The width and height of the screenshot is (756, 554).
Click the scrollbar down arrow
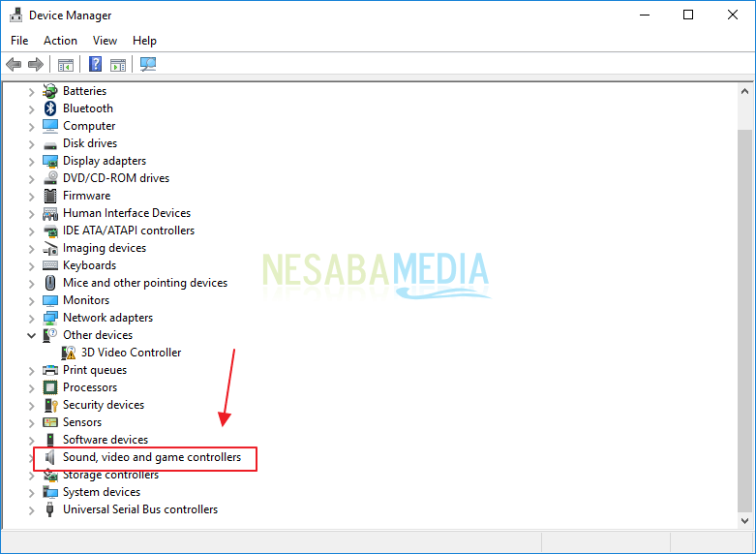744,520
